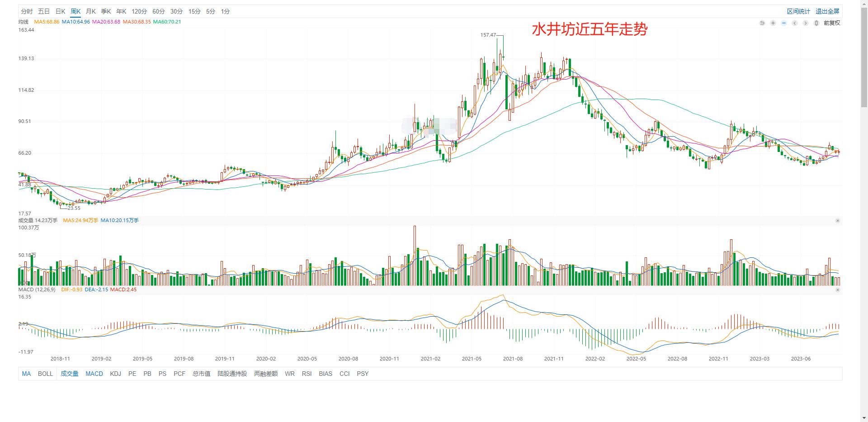Exit fullscreen via 退出全屏 button
Image resolution: width=868 pixels, height=422 pixels.
pos(827,11)
